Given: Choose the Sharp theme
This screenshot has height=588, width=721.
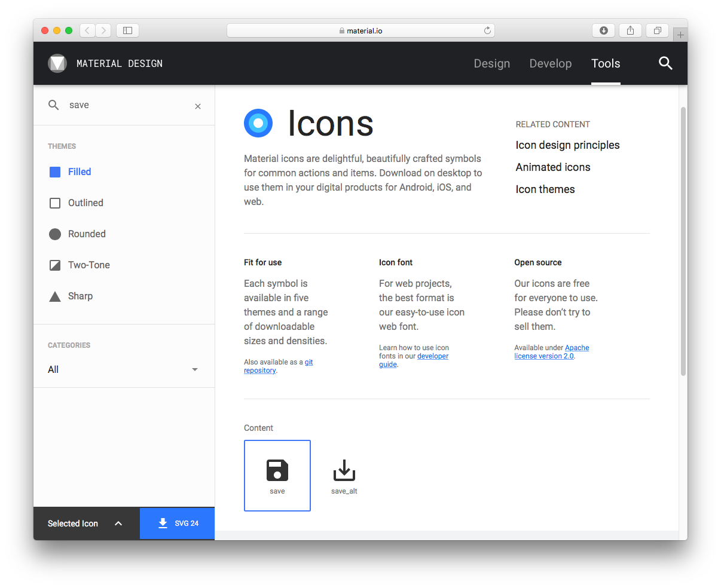Looking at the screenshot, I should (x=71, y=296).
